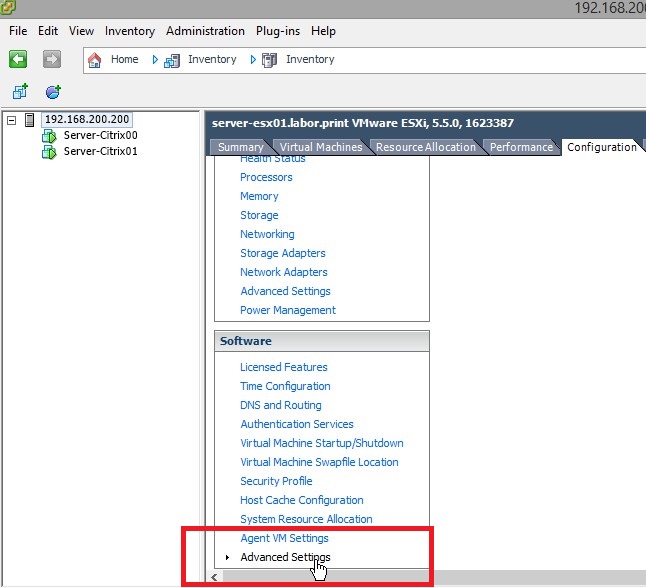646x588 pixels.
Task: Open the dropdown arrow before second Inventory
Action: pos(253,60)
